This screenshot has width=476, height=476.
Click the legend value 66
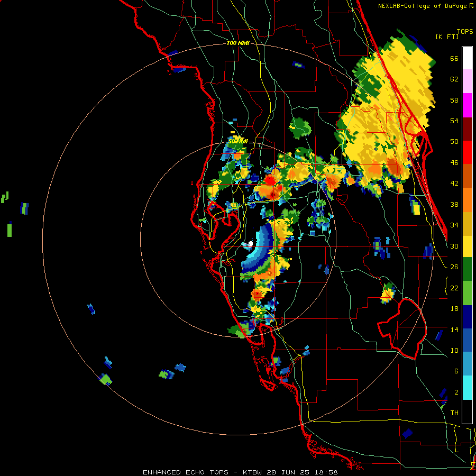[454, 58]
